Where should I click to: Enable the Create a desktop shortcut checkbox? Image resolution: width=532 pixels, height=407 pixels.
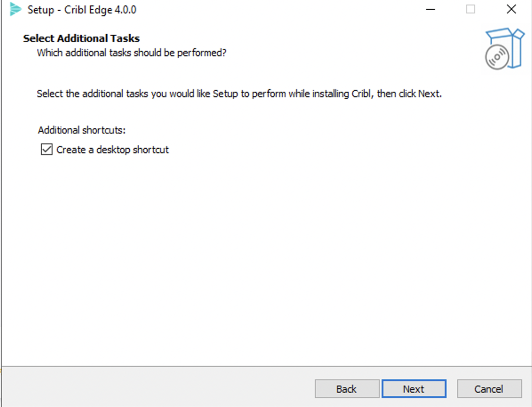point(46,149)
